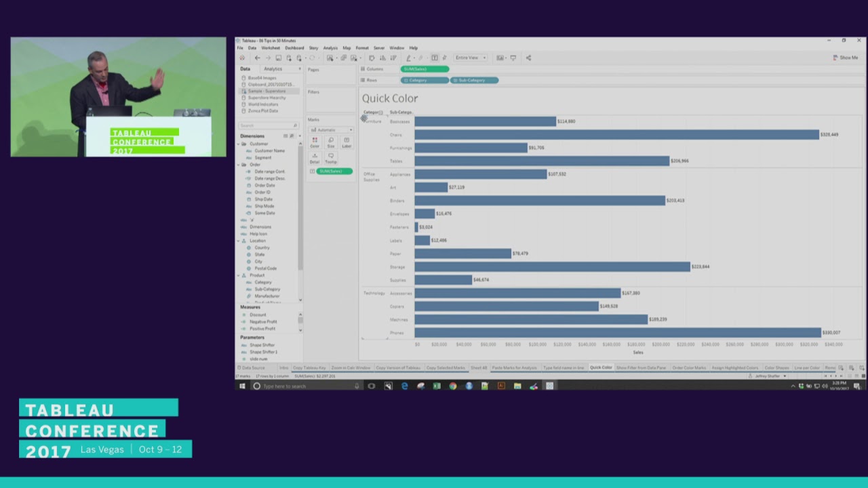Click the Label button on Marks card

347,142
